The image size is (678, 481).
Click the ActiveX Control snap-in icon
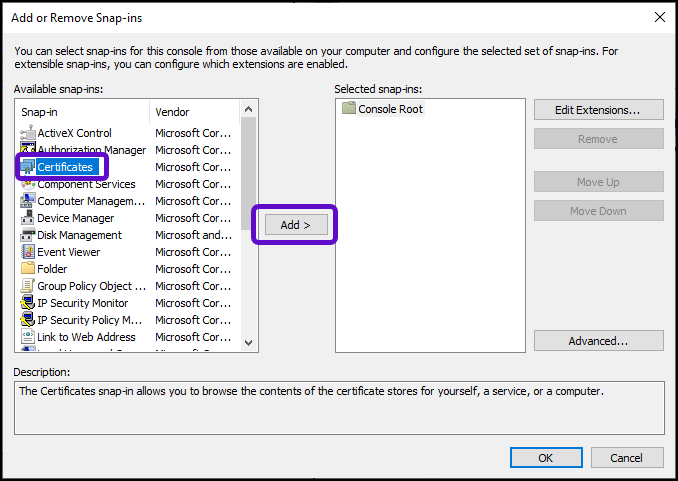coord(29,133)
